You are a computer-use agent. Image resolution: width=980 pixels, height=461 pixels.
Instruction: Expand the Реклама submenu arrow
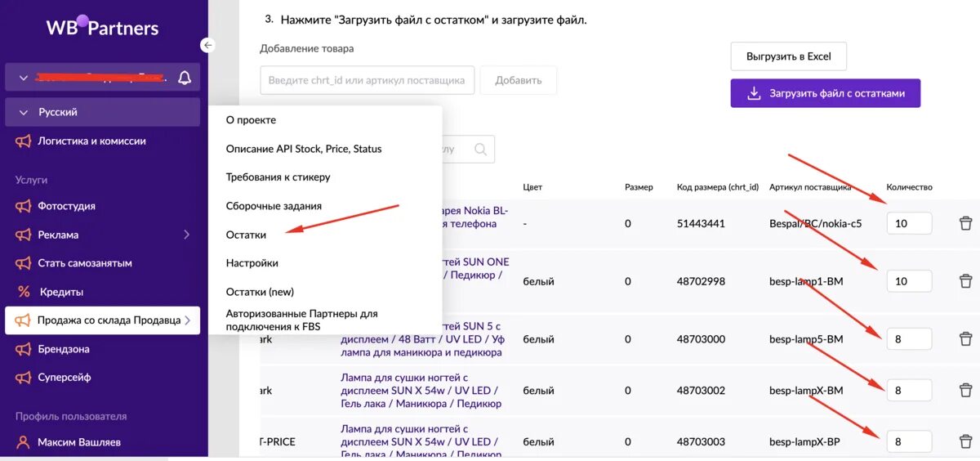pyautogui.click(x=186, y=235)
